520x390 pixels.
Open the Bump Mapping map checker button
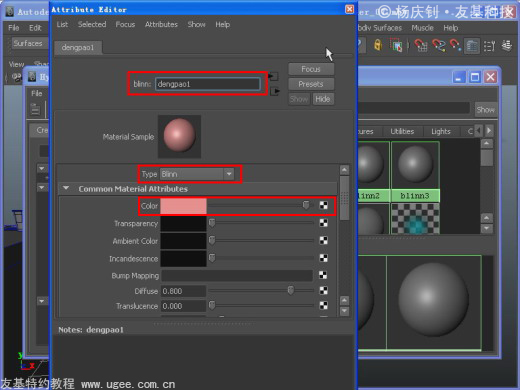coord(323,275)
